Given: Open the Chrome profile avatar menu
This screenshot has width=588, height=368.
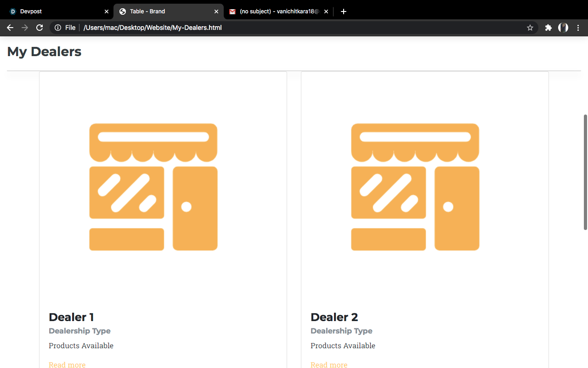Looking at the screenshot, I should click(563, 28).
